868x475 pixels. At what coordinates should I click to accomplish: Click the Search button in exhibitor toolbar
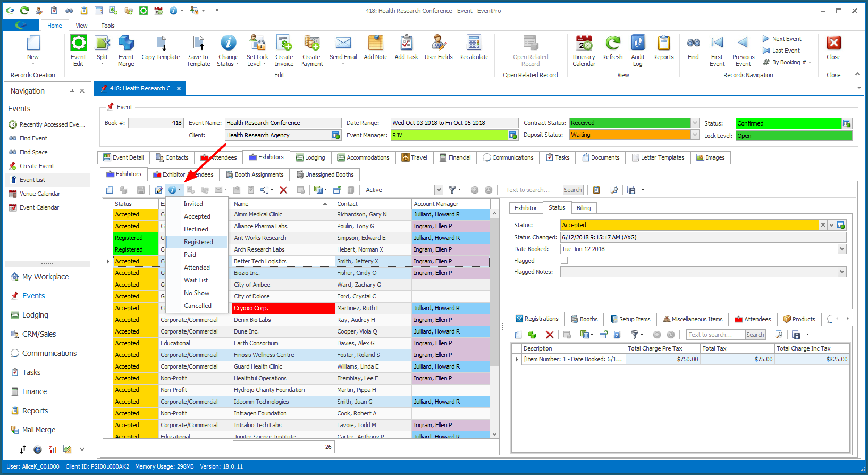[x=572, y=190]
